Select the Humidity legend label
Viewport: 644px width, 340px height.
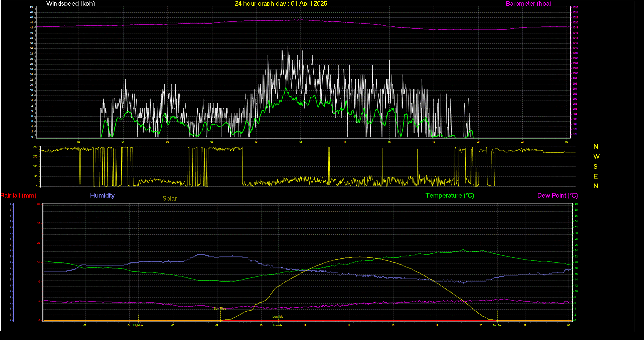[102, 196]
